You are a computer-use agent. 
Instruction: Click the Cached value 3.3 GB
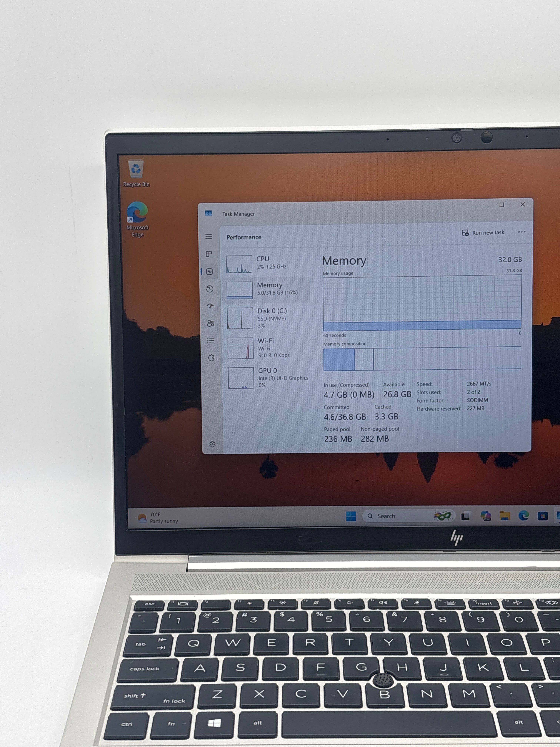(x=386, y=416)
